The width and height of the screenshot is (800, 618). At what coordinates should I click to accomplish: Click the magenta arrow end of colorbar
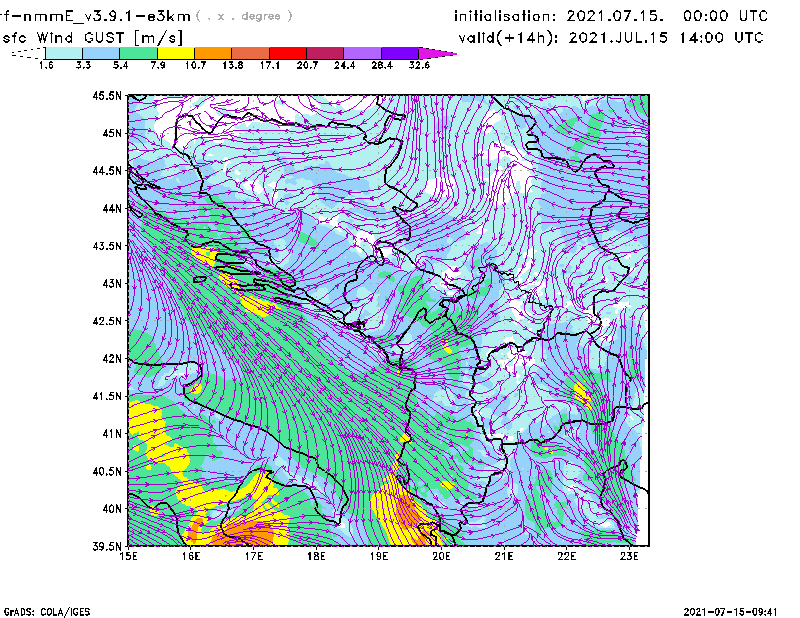point(437,53)
